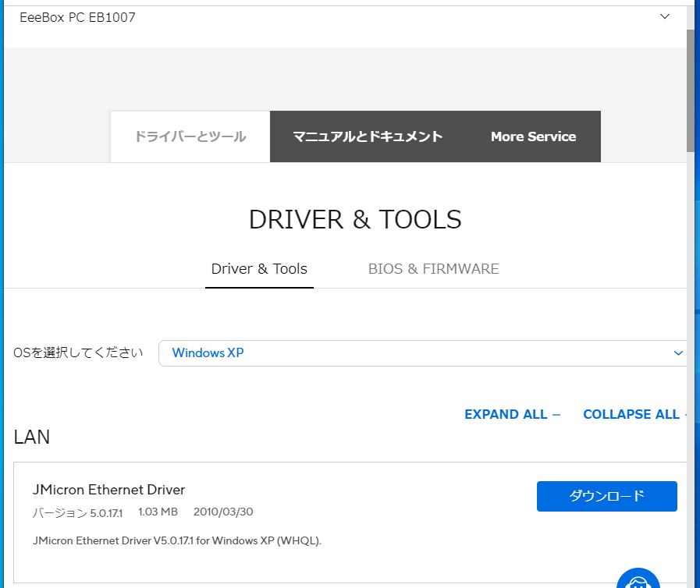Open the ドライバーとツール tab
The width and height of the screenshot is (700, 588).
190,136
